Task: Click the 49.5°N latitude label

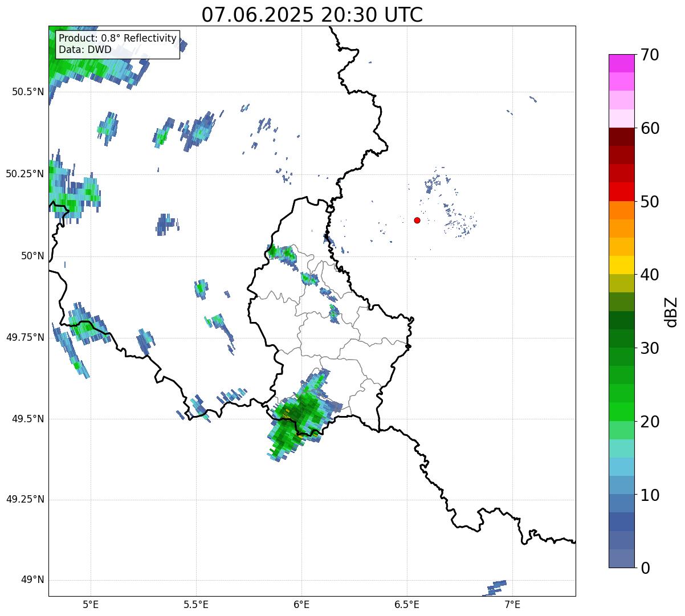Action: click(27, 419)
